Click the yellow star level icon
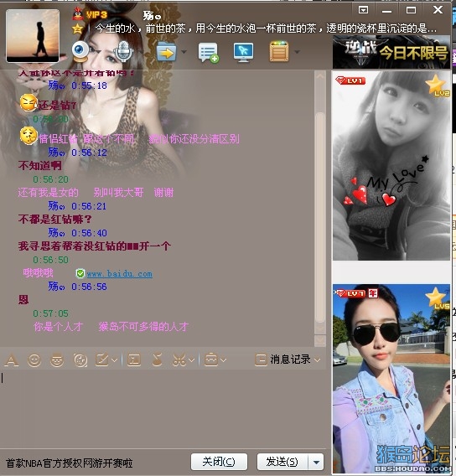456x476 pixels. (x=77, y=28)
